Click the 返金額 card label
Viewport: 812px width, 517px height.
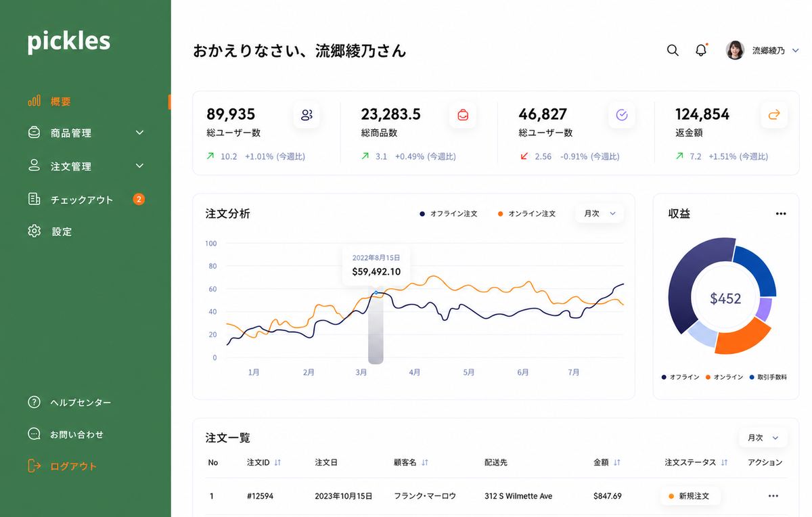tap(689, 133)
